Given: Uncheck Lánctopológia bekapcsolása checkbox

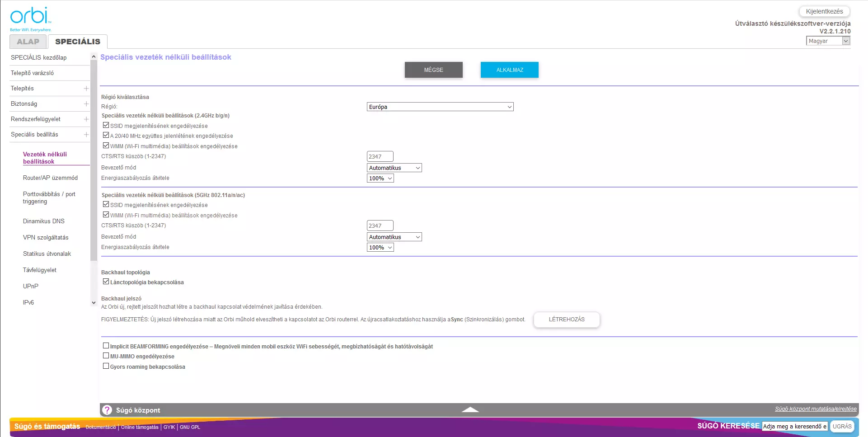Looking at the screenshot, I should click(x=106, y=282).
